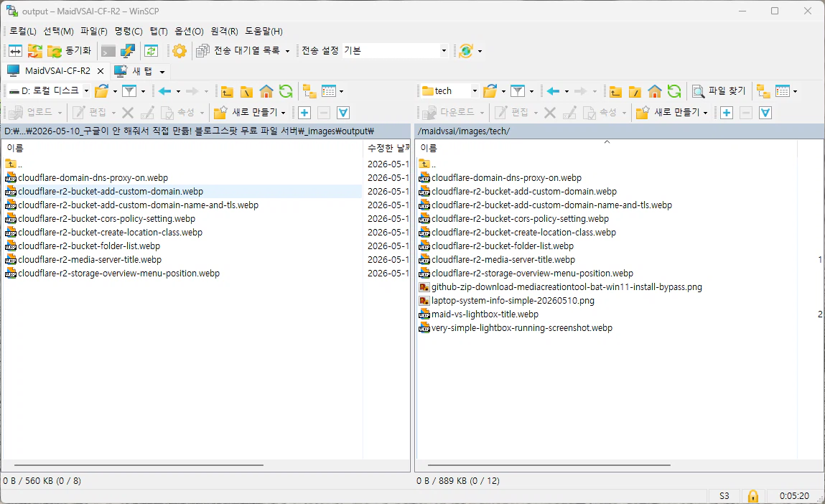This screenshot has width=825, height=504.
Task: Go to remote parent directory icon
Action: coord(615,92)
